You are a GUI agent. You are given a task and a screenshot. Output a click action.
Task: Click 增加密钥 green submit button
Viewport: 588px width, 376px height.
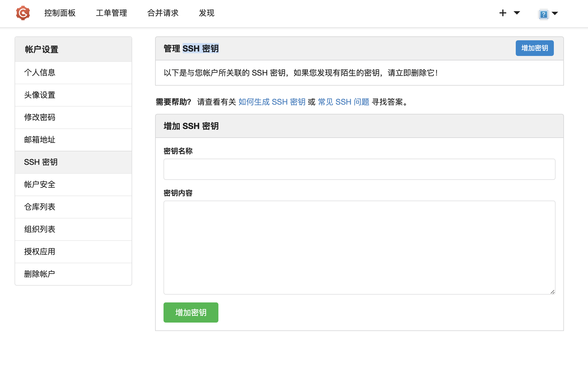click(191, 312)
